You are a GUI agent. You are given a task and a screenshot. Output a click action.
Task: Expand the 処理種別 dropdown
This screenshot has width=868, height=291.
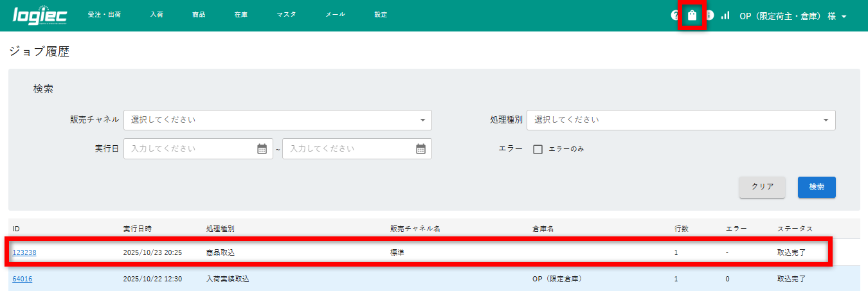[x=680, y=120]
